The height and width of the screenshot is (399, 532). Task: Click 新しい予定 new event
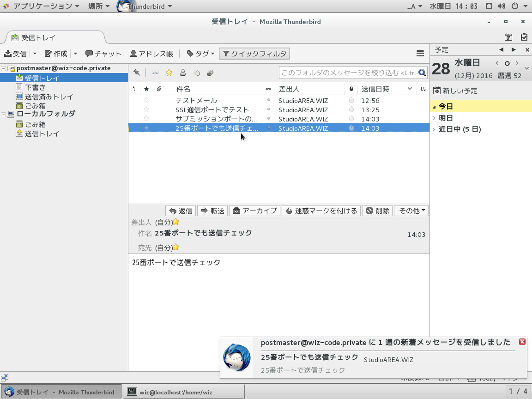click(x=455, y=91)
